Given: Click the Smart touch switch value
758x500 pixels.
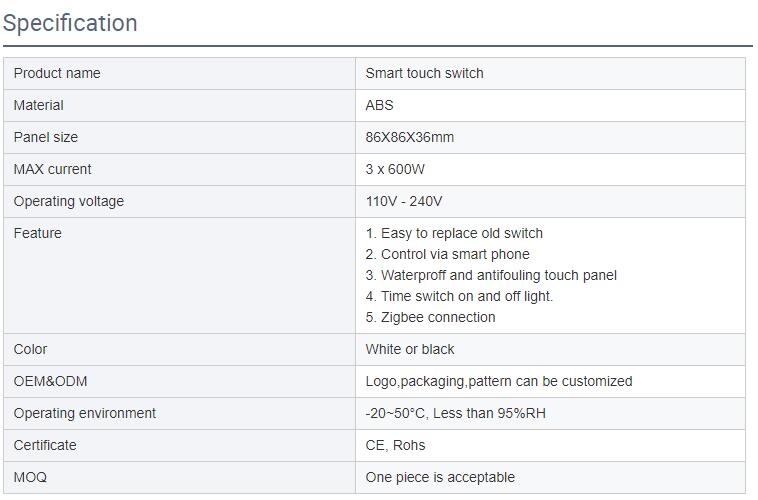Looking at the screenshot, I should [x=424, y=74].
